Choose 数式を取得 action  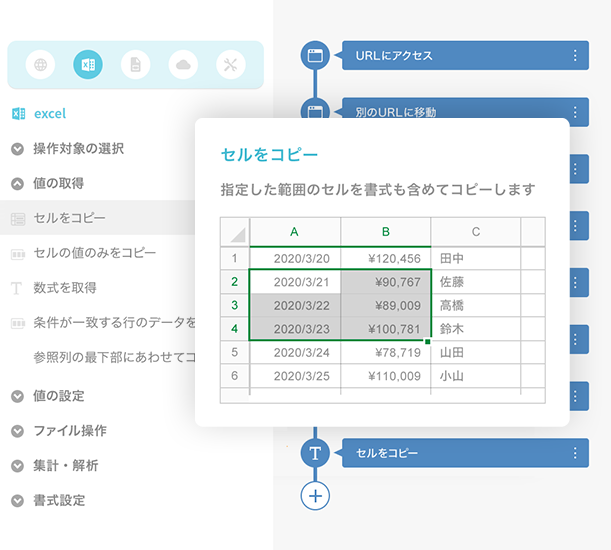65,288
